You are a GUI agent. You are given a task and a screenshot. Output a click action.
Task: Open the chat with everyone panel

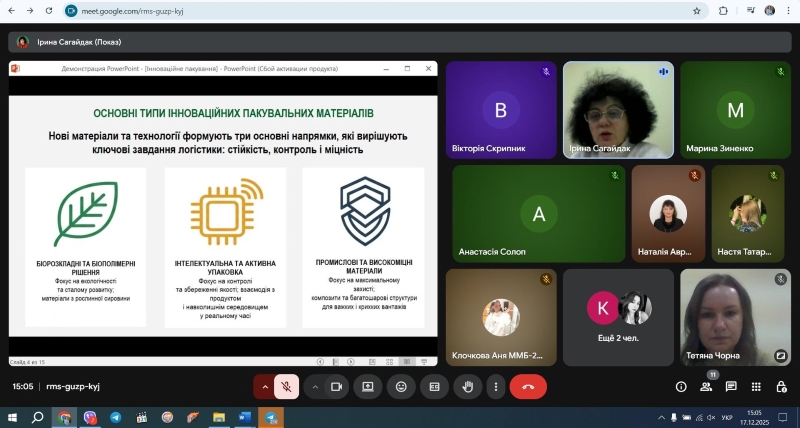pos(731,386)
